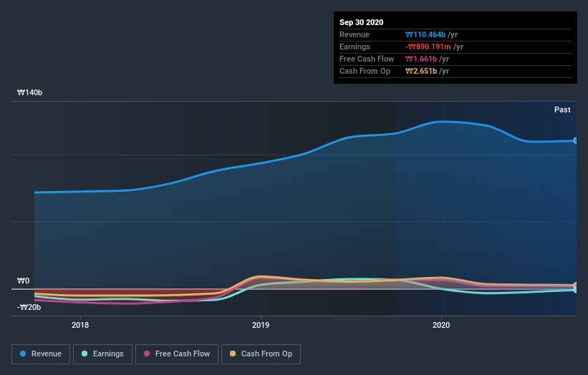Click the 2020 x-axis label
This screenshot has width=588, height=375.
(x=441, y=325)
